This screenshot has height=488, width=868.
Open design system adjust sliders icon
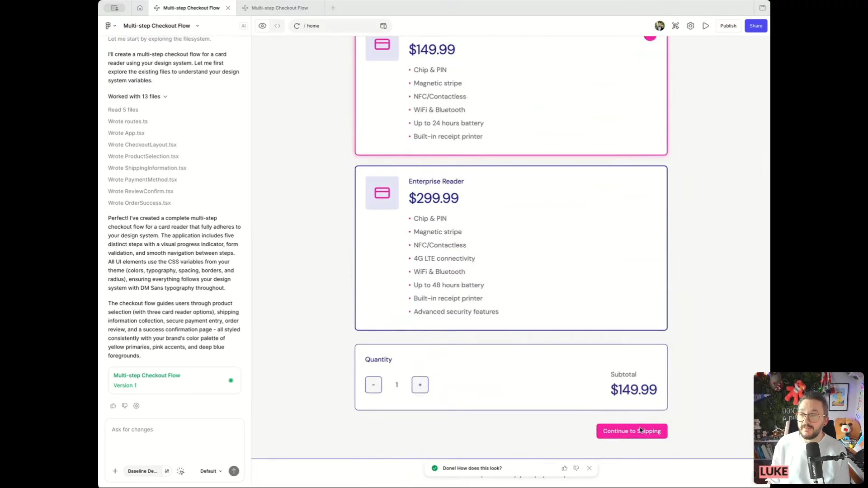[x=167, y=471]
